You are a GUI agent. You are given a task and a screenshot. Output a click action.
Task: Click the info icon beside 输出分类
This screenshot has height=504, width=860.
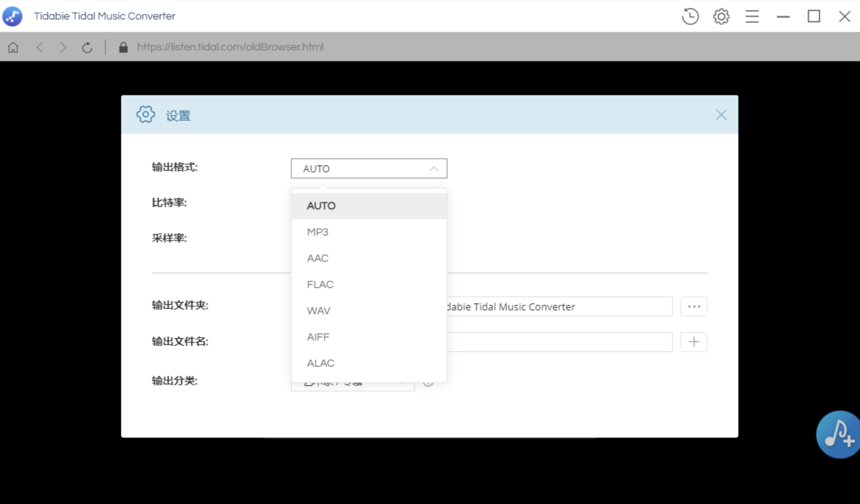428,383
